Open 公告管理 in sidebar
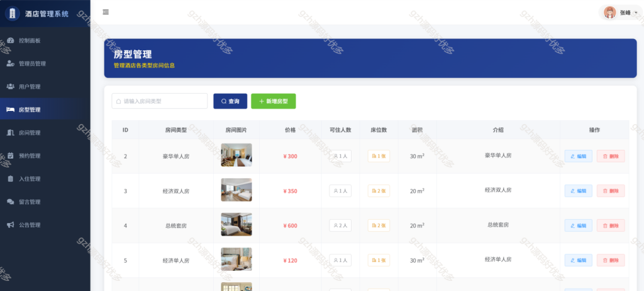Screen dimensions: 644x291 coord(45,225)
